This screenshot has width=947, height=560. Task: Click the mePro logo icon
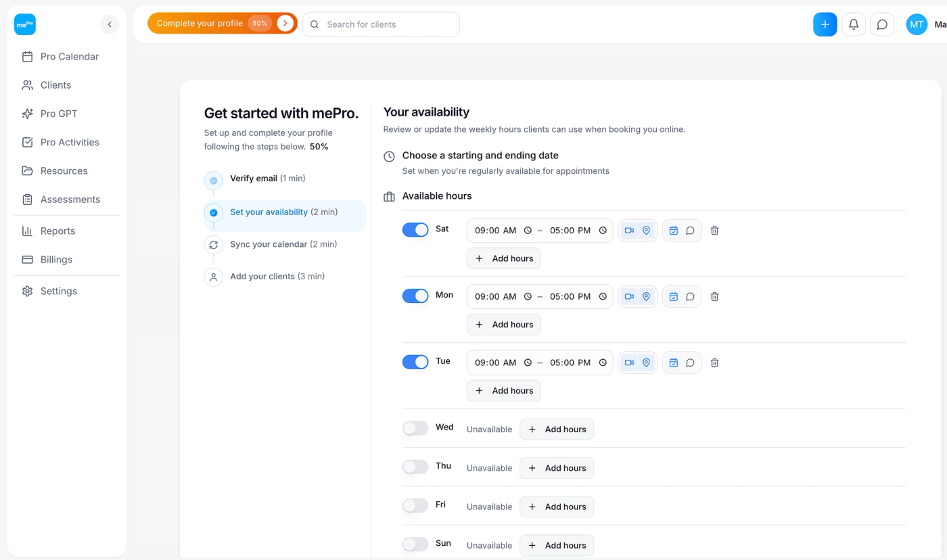25,24
